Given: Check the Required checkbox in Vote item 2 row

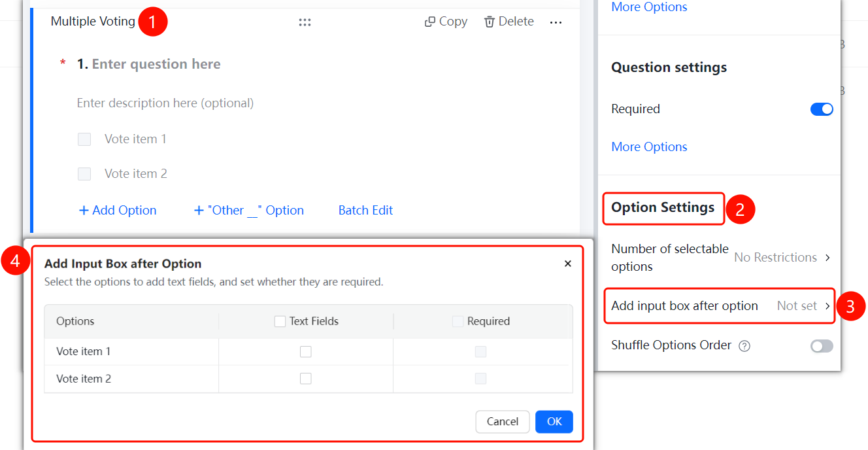Looking at the screenshot, I should click(480, 379).
